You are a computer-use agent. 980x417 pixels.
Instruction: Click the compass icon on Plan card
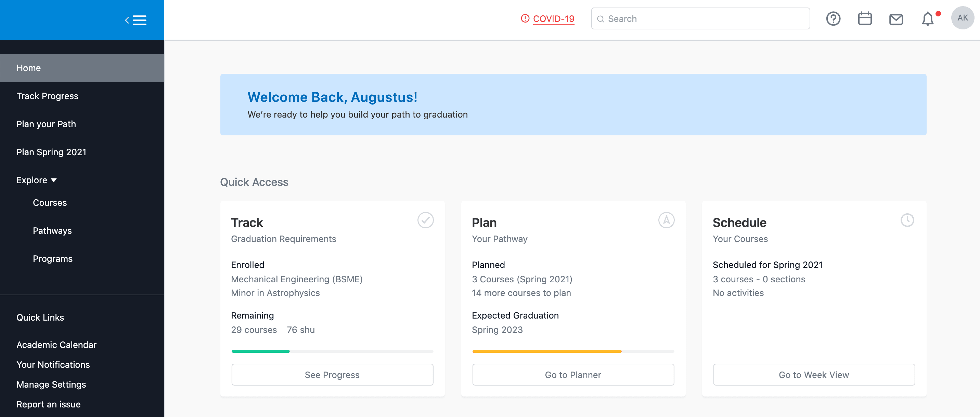click(x=666, y=220)
